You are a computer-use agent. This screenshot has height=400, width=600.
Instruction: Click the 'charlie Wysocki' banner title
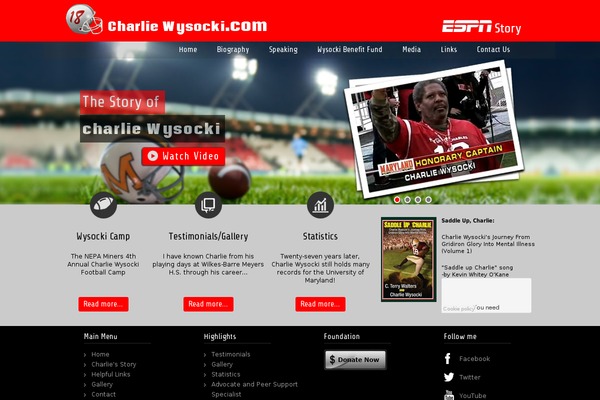[152, 129]
